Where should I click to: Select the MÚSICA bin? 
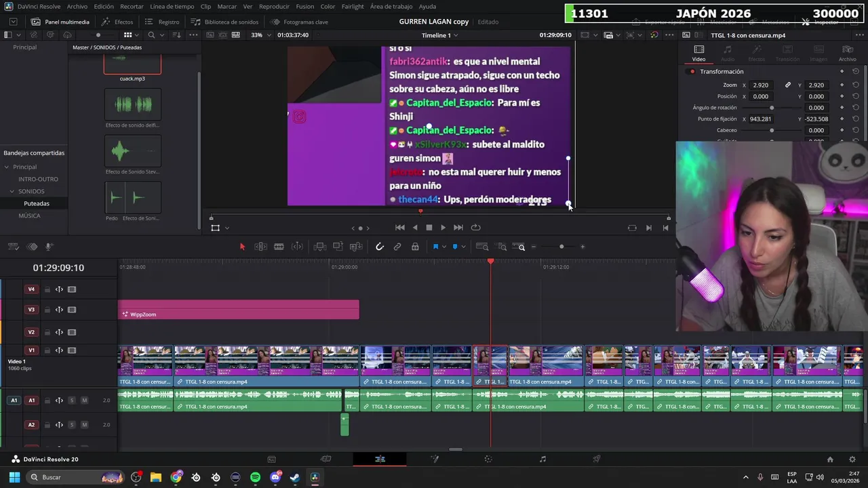pyautogui.click(x=29, y=216)
